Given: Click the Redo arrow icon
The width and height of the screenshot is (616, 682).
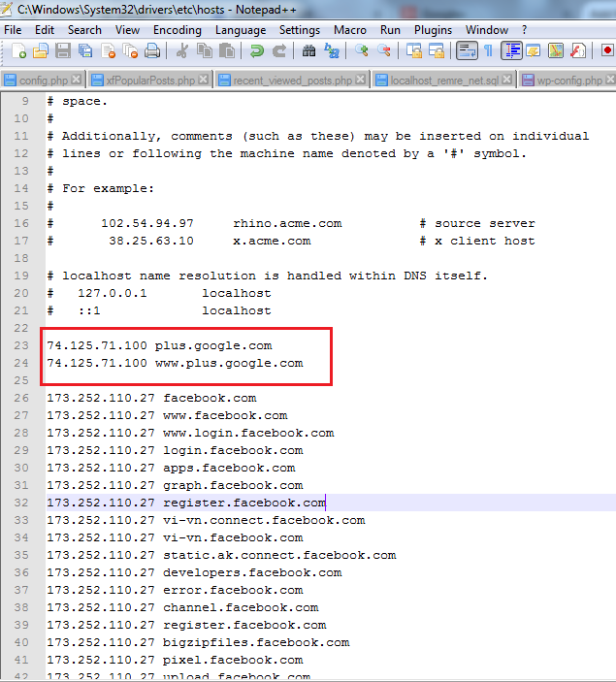Looking at the screenshot, I should pos(278,50).
